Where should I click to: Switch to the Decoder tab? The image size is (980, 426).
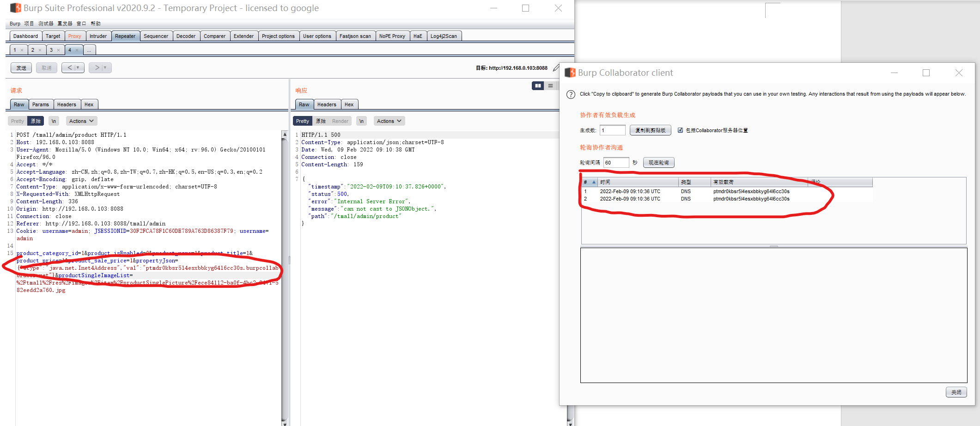[x=186, y=36]
